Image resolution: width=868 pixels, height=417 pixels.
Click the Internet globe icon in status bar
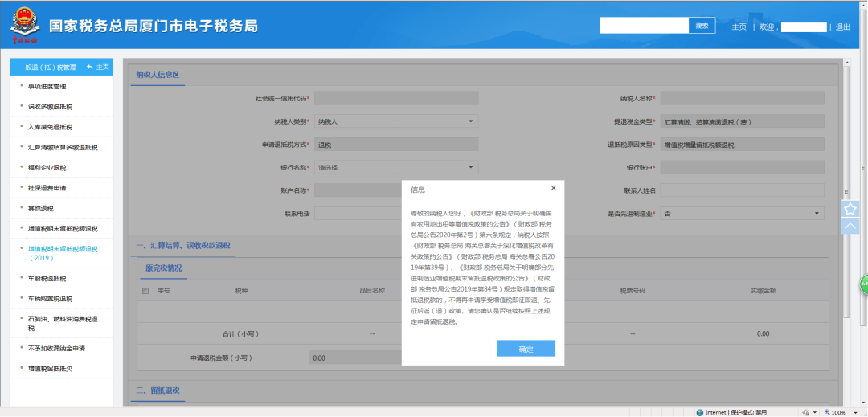pyautogui.click(x=700, y=412)
